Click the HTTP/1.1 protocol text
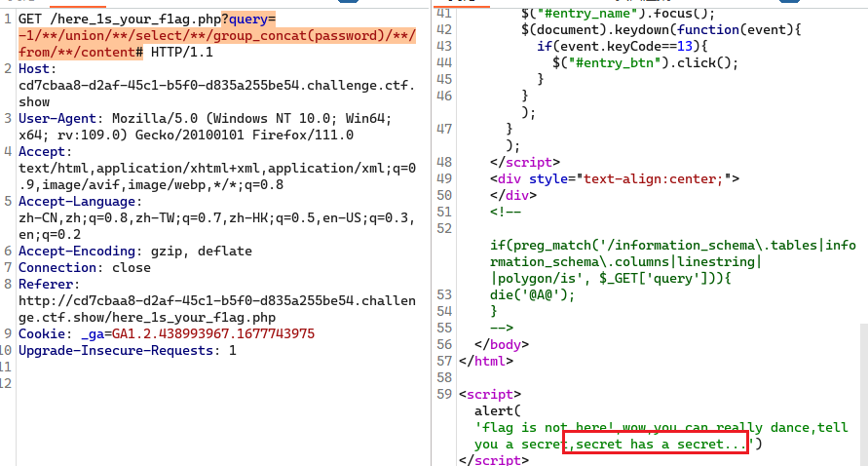 [x=181, y=52]
